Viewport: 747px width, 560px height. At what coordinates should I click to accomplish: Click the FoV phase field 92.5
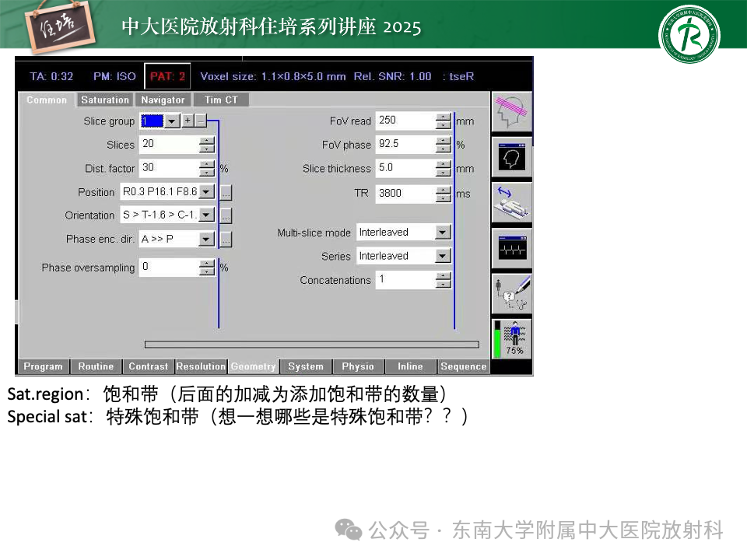pyautogui.click(x=405, y=145)
